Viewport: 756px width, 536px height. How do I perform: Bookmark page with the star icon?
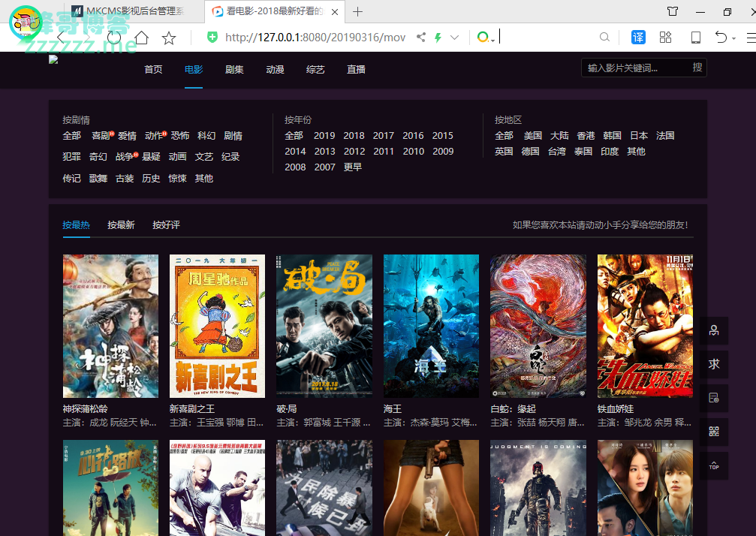169,38
